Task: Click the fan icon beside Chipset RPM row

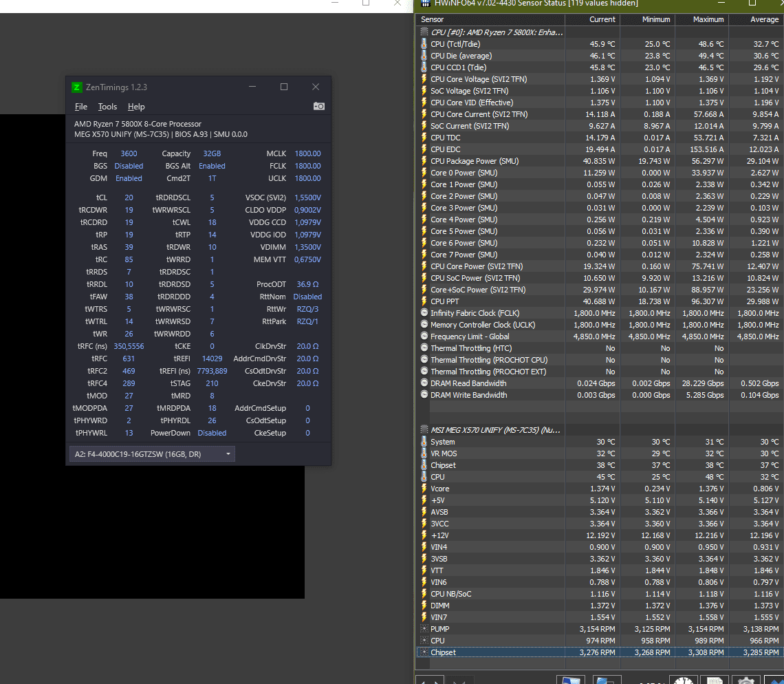Action: coord(424,652)
